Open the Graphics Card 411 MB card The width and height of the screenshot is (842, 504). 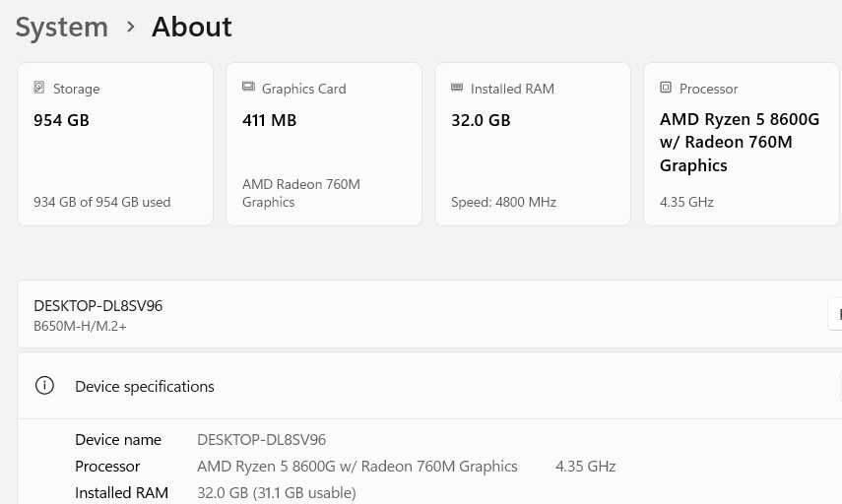tap(324, 145)
